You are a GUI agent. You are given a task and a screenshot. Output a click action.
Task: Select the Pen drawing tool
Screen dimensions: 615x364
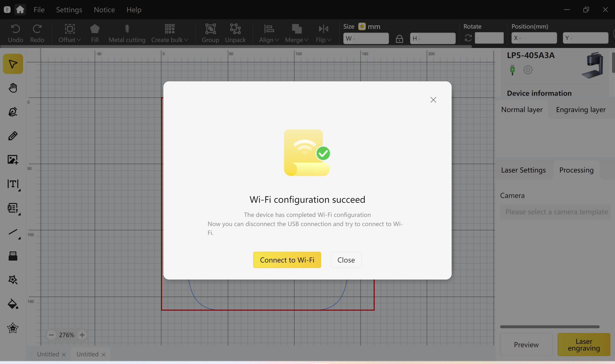click(13, 112)
